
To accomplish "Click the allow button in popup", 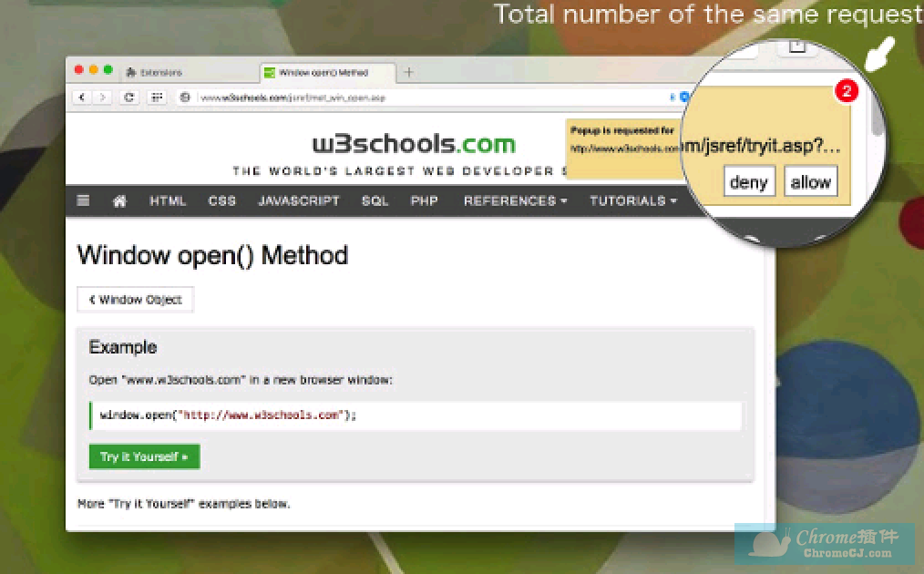I will pos(811,182).
